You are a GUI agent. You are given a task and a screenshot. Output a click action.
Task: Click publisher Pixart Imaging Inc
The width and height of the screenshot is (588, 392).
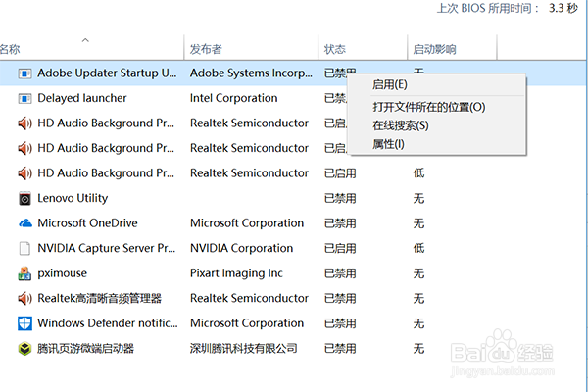[236, 273]
